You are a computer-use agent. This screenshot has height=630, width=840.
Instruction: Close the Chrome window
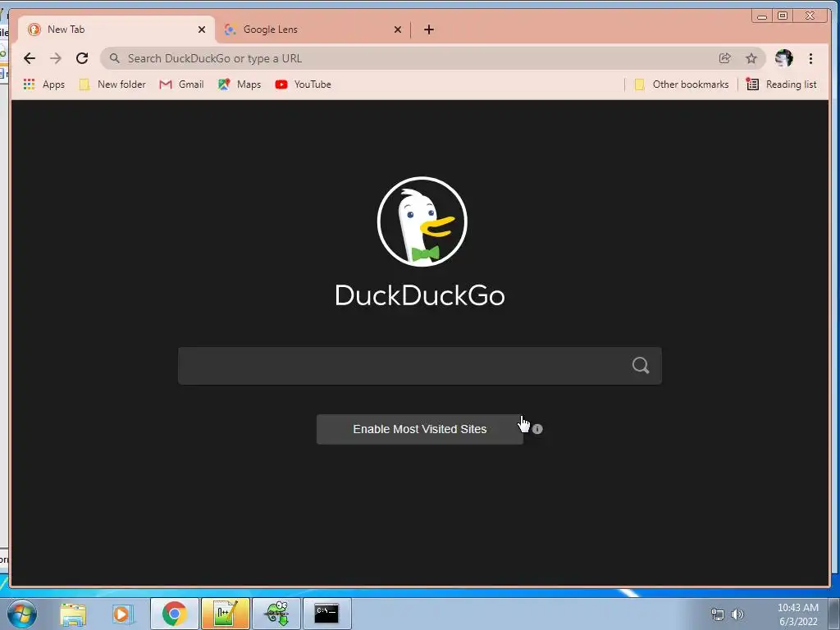pos(810,16)
